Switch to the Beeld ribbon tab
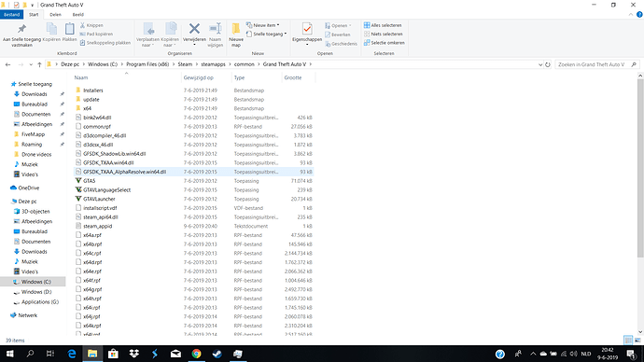This screenshot has width=644, height=362. [x=78, y=14]
